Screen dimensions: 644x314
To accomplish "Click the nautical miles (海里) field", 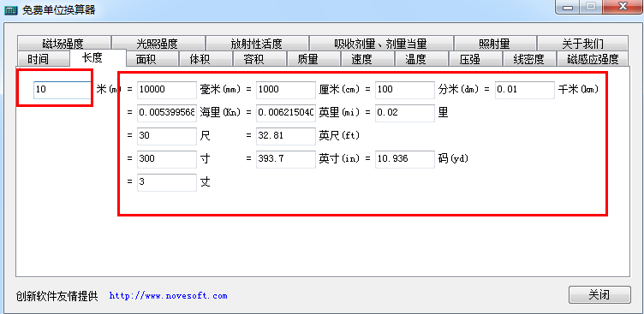I will (x=167, y=113).
